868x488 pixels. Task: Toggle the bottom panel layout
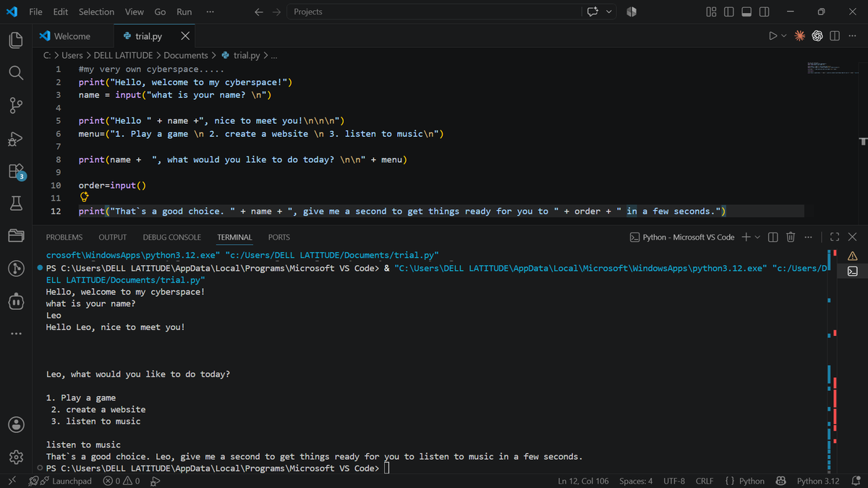tap(746, 12)
